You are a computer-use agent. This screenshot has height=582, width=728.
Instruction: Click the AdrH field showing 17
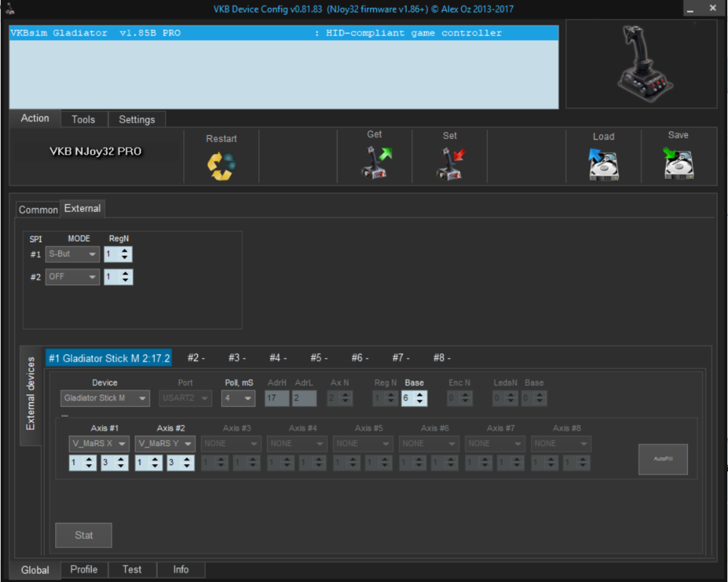click(x=277, y=398)
